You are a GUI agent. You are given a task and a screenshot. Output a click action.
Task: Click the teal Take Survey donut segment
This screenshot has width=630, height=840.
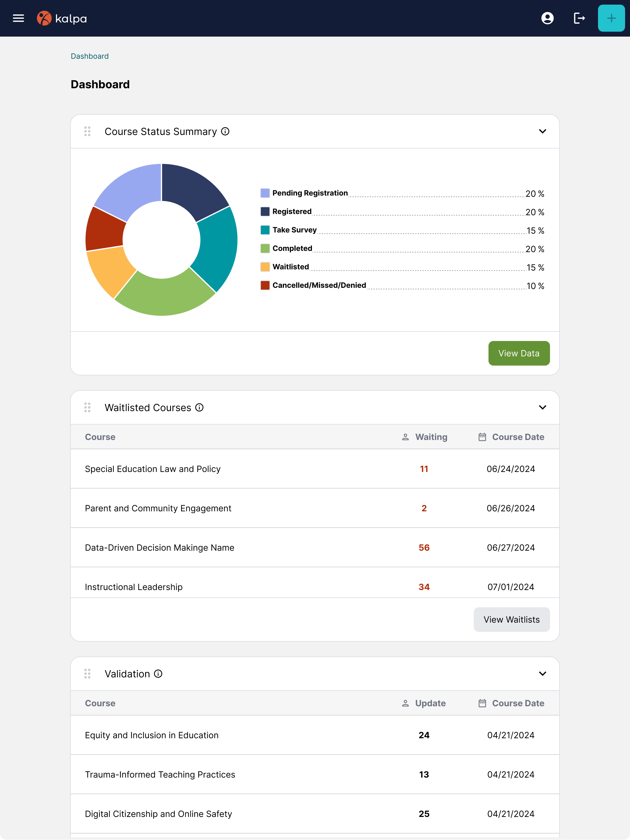[x=218, y=247]
